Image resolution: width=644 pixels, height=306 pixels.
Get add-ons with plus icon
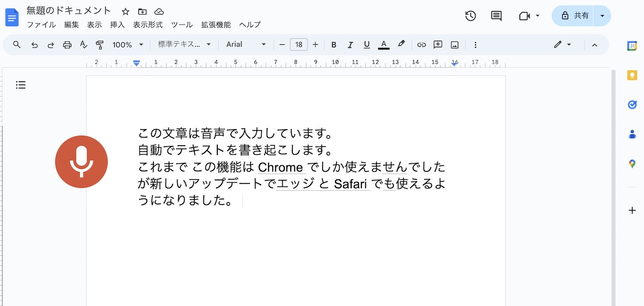pos(632,211)
